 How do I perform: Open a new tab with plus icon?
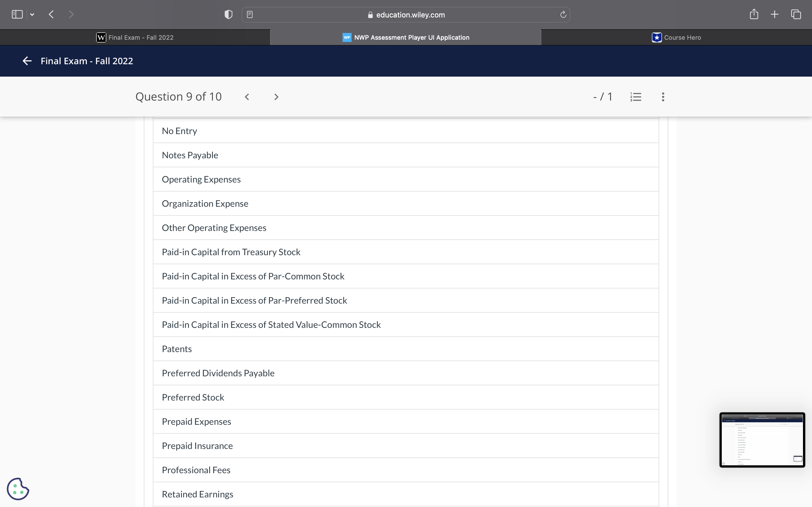click(775, 14)
